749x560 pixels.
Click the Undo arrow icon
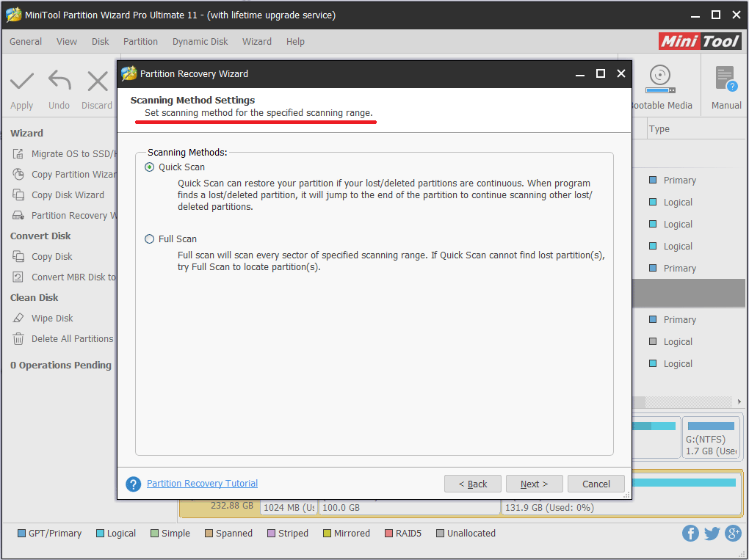[59, 80]
